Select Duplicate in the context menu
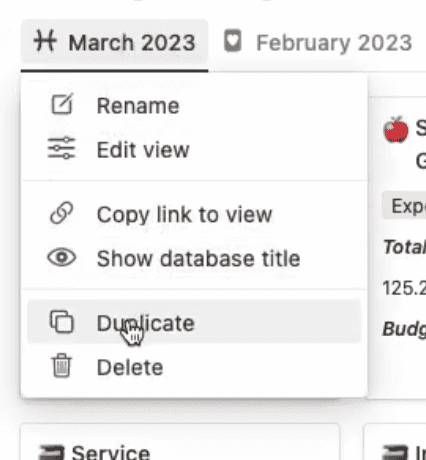The height and width of the screenshot is (460, 426). point(194,322)
